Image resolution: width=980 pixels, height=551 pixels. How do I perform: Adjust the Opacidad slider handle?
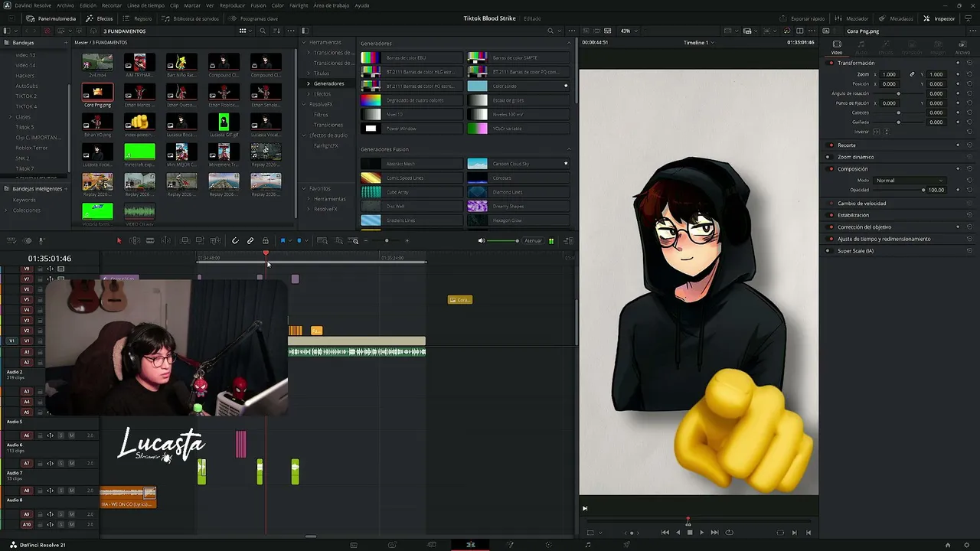(923, 190)
